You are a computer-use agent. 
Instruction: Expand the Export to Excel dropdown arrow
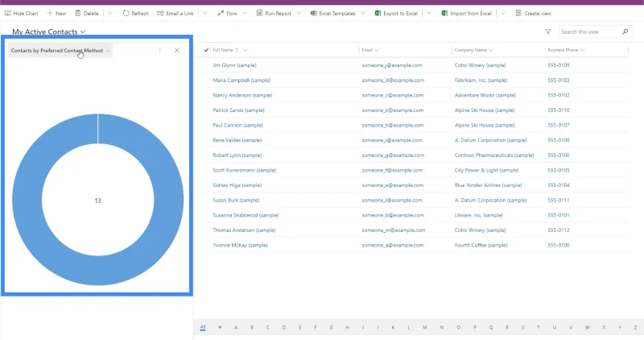click(429, 13)
